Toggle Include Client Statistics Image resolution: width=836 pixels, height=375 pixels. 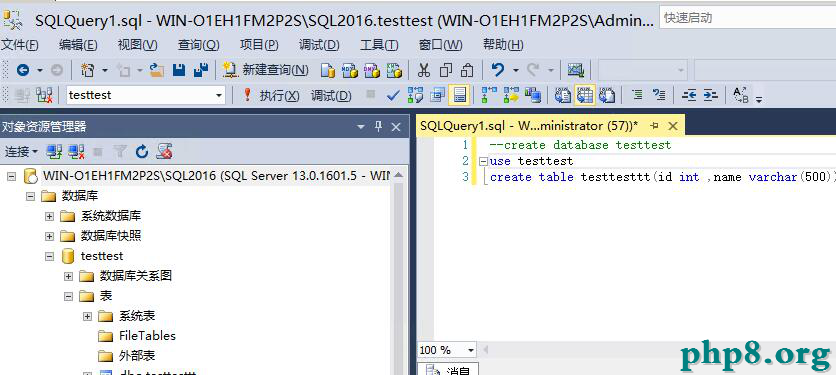(x=532, y=95)
